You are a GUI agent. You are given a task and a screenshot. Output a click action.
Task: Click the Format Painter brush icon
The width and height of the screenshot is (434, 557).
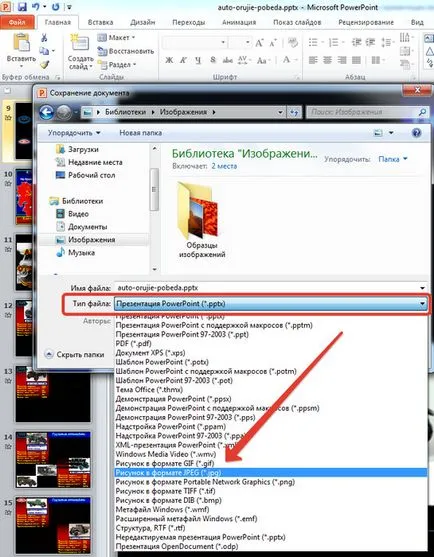click(x=44, y=64)
